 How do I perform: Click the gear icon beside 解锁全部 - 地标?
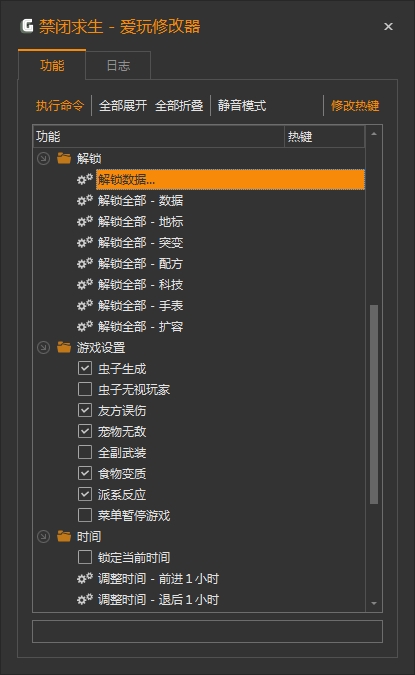tap(85, 221)
